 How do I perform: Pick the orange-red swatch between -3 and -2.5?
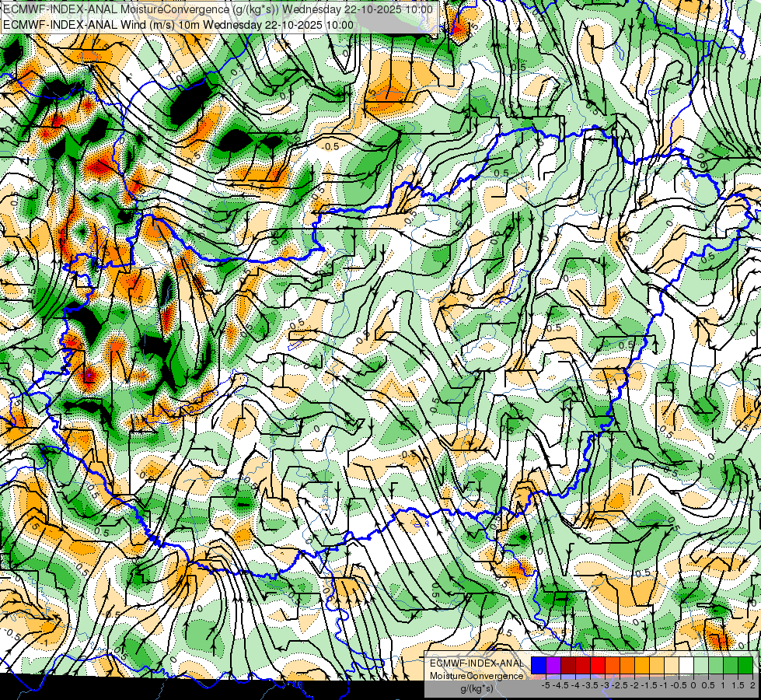pos(613,666)
